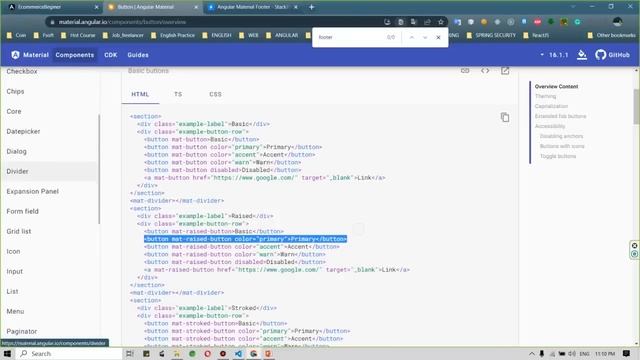Jump to Disabling anchors section

tap(561, 136)
